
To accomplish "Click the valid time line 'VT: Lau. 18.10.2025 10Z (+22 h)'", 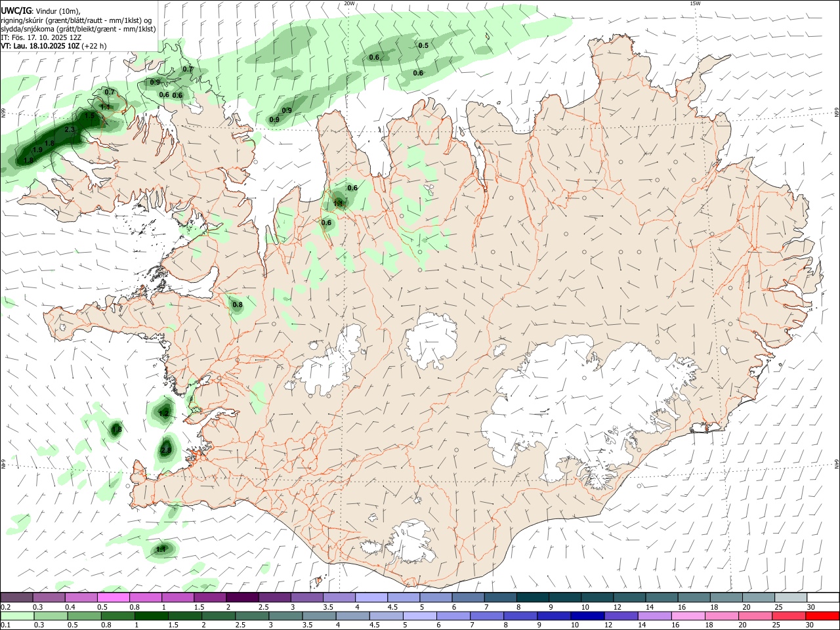I will 53,46.
